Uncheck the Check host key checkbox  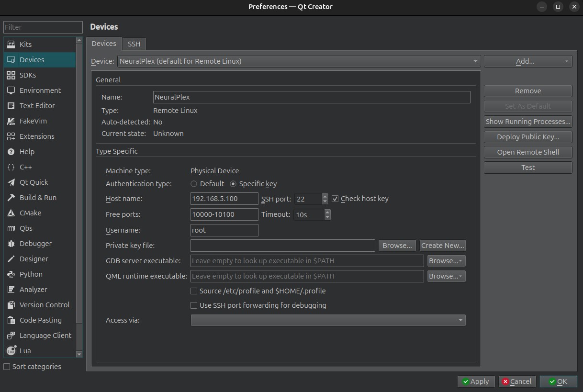pyautogui.click(x=335, y=199)
